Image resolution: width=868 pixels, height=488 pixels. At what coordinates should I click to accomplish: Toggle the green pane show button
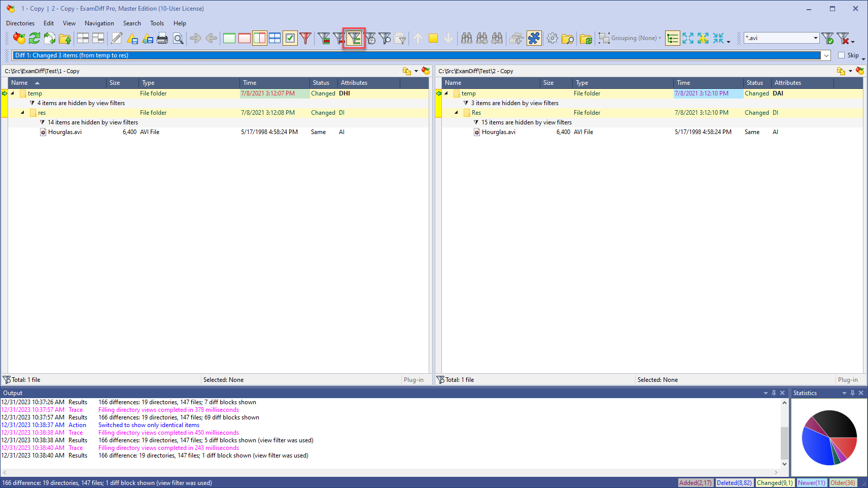pyautogui.click(x=229, y=38)
